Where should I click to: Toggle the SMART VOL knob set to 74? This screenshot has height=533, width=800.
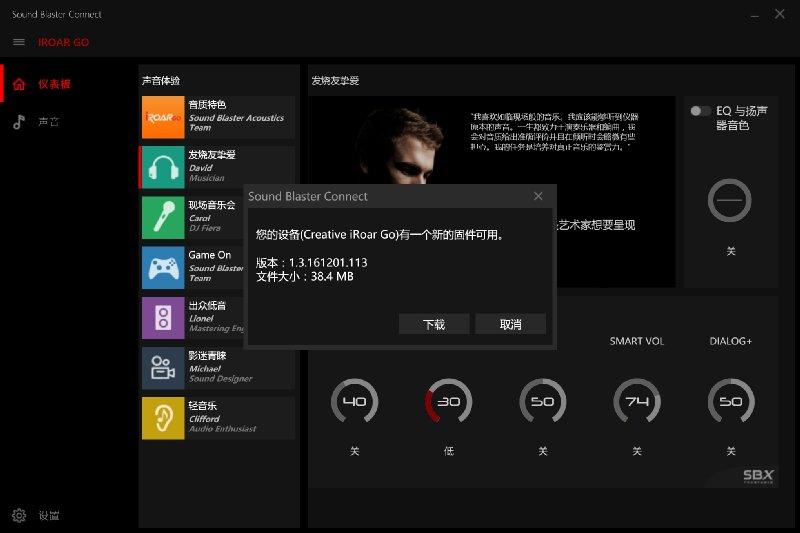click(637, 402)
